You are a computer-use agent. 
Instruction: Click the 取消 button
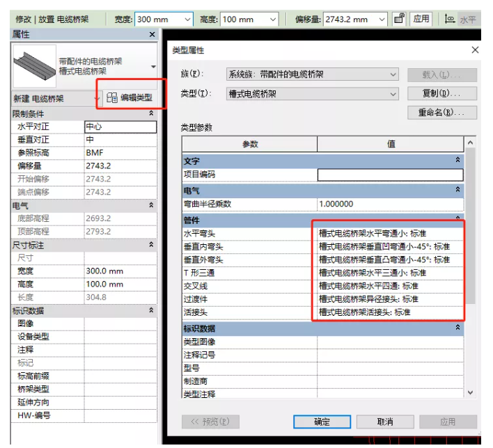pyautogui.click(x=385, y=422)
